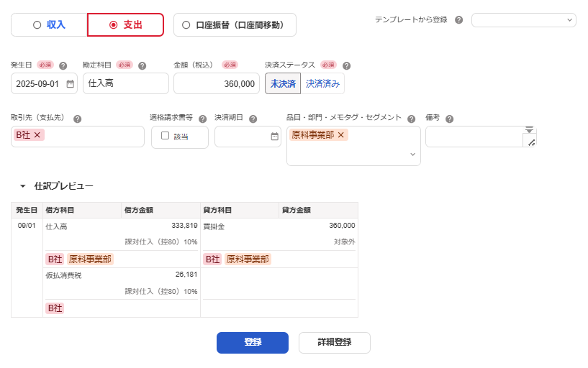Click the resize handle icon of 備考 field
The image size is (588, 368).
[x=531, y=142]
